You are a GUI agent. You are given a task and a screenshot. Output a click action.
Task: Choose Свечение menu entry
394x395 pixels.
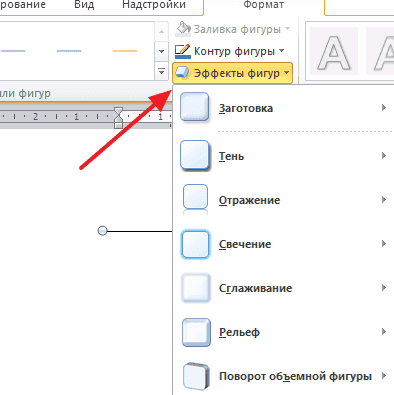click(283, 244)
